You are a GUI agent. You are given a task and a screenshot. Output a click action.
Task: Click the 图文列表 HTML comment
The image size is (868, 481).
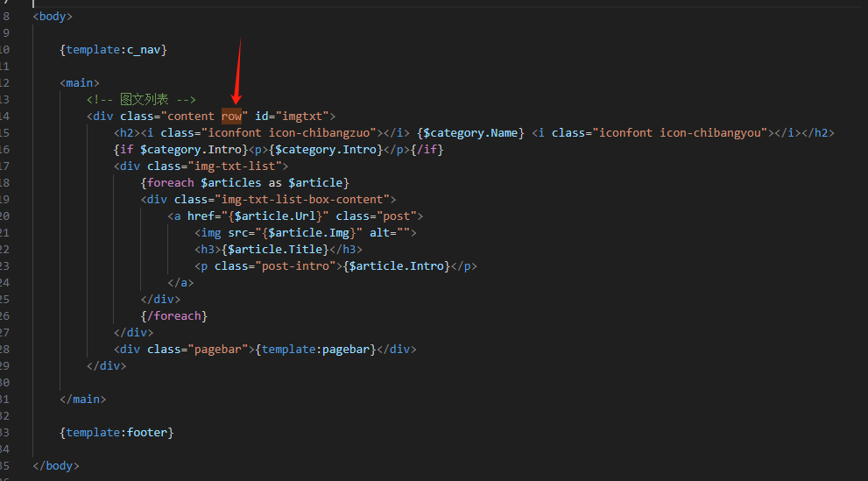click(x=141, y=99)
